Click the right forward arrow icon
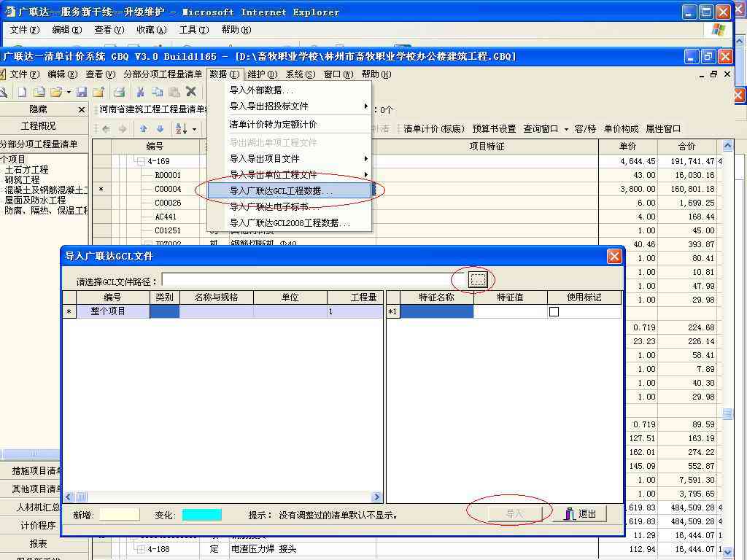Image resolution: width=747 pixels, height=560 pixels. coord(123,128)
